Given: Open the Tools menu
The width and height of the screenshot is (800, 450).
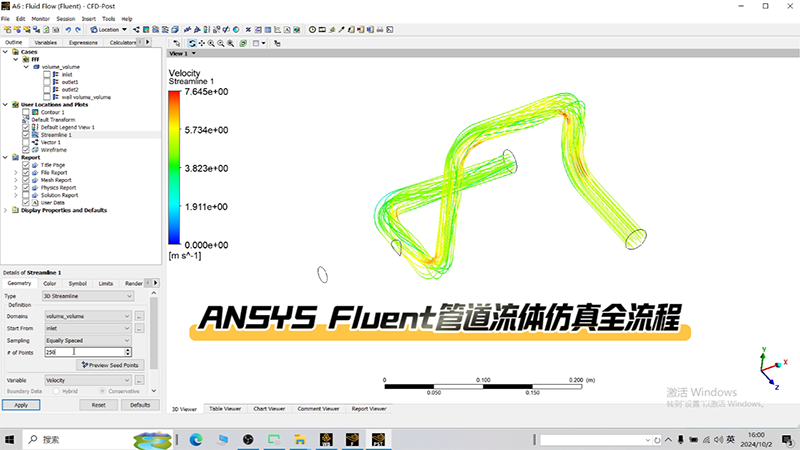Looking at the screenshot, I should tap(108, 19).
